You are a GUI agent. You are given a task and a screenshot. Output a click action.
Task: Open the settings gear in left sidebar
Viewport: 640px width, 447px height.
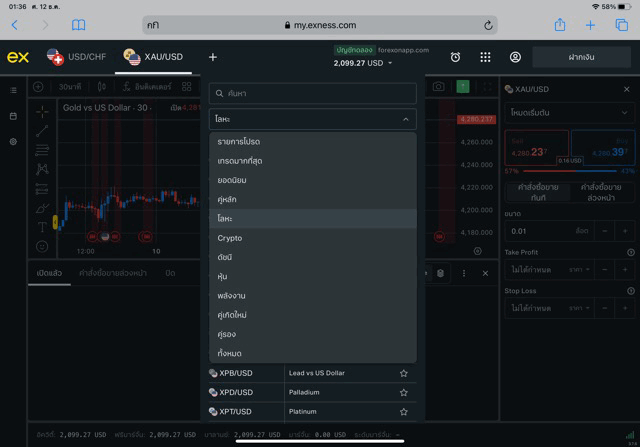click(x=13, y=142)
